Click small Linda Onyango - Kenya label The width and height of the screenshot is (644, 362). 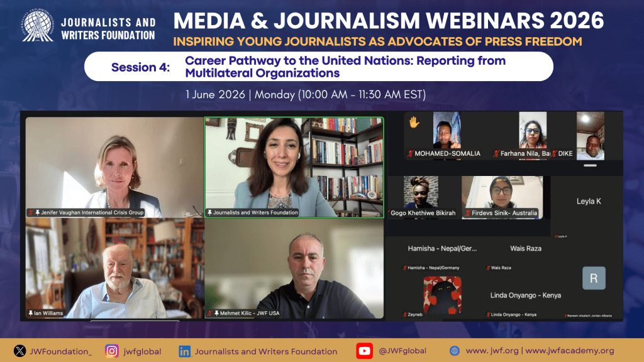coord(513,315)
